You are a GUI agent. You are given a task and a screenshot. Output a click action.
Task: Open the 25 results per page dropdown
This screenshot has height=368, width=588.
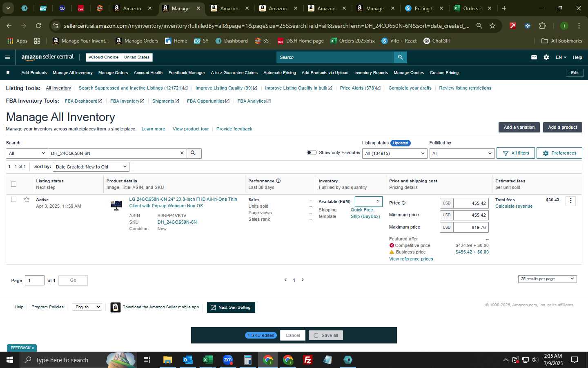tap(547, 279)
